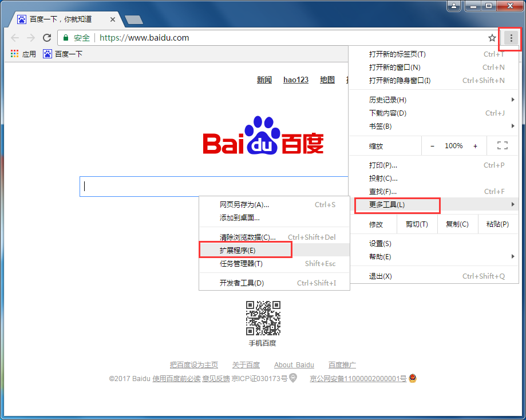The image size is (526, 420).
Task: Click the green 安全 padlock icon
Action: pos(66,38)
